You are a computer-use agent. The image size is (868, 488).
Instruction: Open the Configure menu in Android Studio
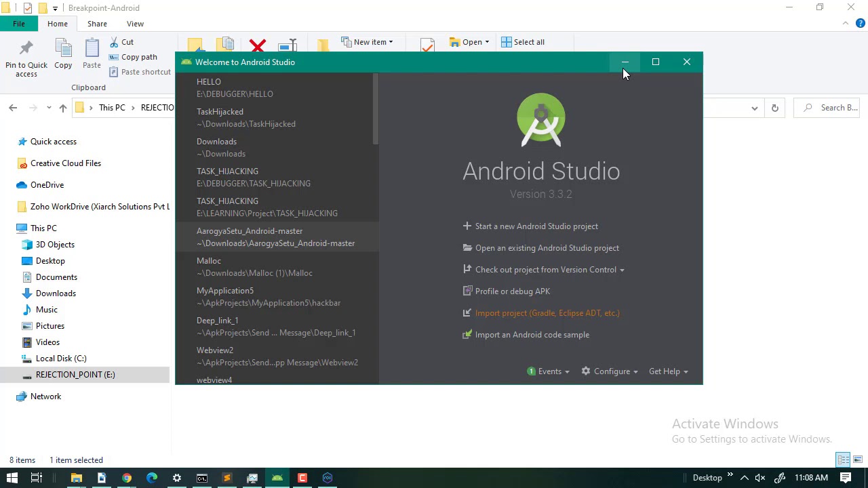610,371
